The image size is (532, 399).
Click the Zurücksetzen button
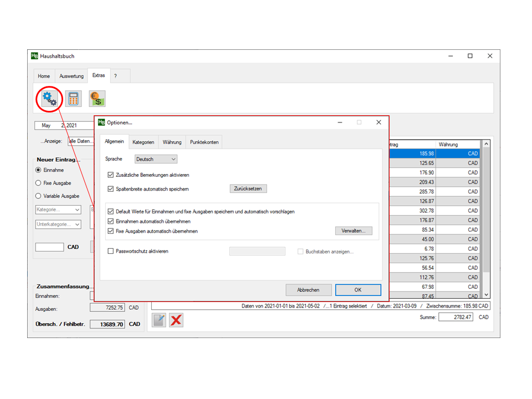pyautogui.click(x=248, y=189)
